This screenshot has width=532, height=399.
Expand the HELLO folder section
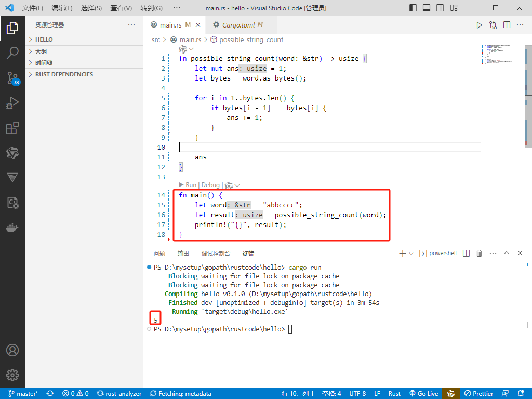(84, 39)
